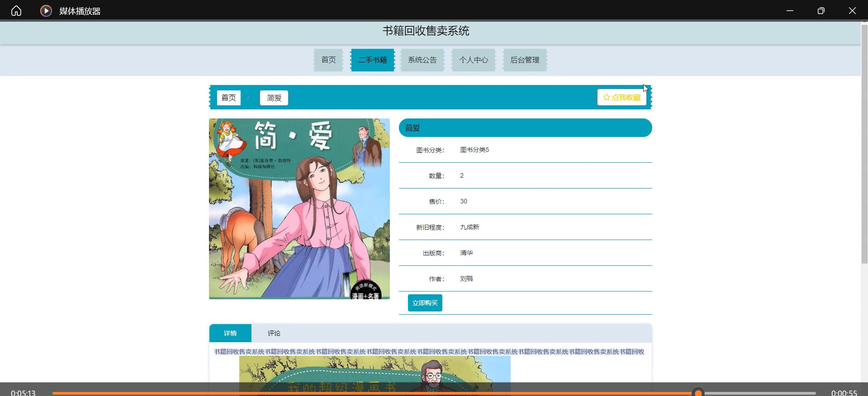Image resolution: width=868 pixels, height=396 pixels.
Task: Click the 首页 breadcrumb link
Action: point(228,98)
